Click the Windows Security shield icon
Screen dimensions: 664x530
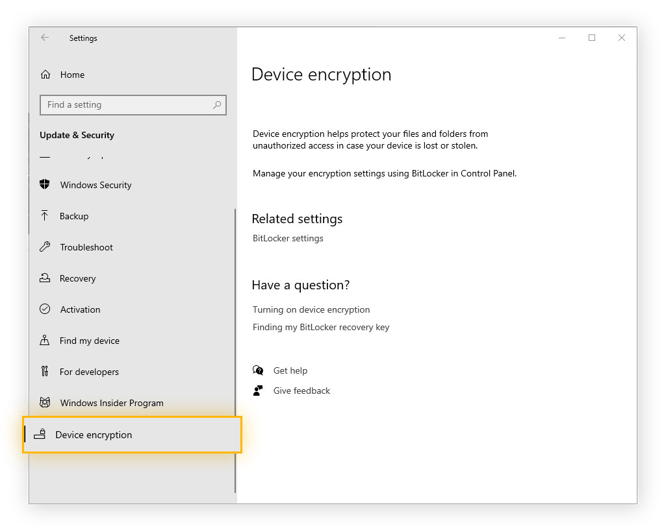pos(44,184)
